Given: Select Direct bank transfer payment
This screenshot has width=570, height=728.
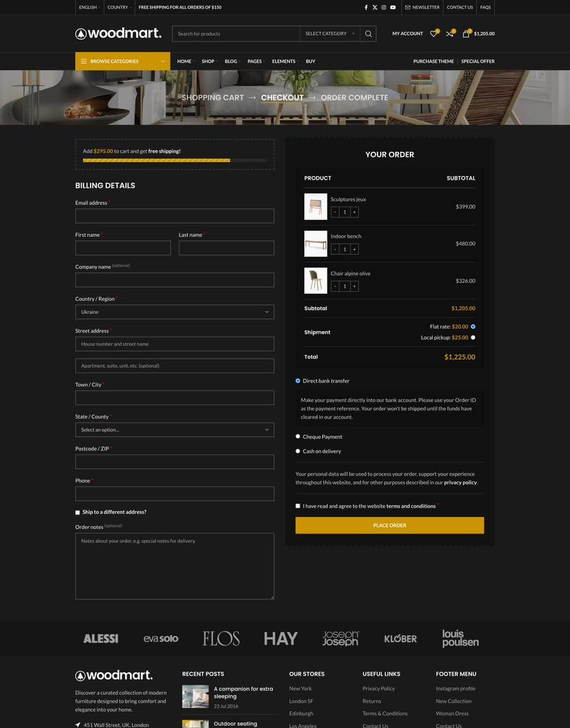Looking at the screenshot, I should 298,380.
